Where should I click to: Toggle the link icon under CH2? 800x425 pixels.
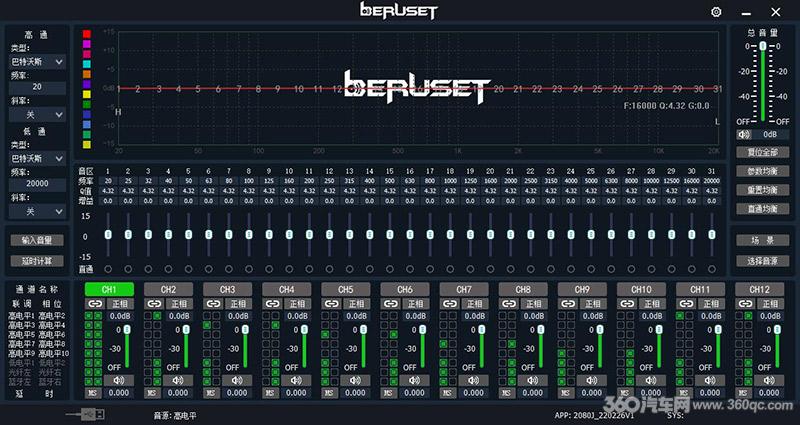pyautogui.click(x=154, y=304)
